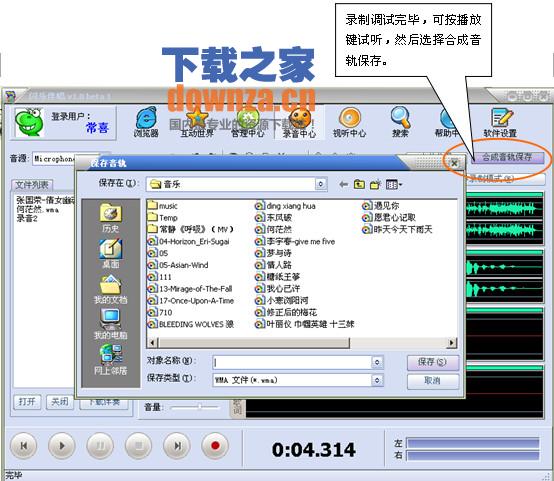Click the 合成音轨保存 button
The width and height of the screenshot is (554, 481).
click(x=507, y=157)
